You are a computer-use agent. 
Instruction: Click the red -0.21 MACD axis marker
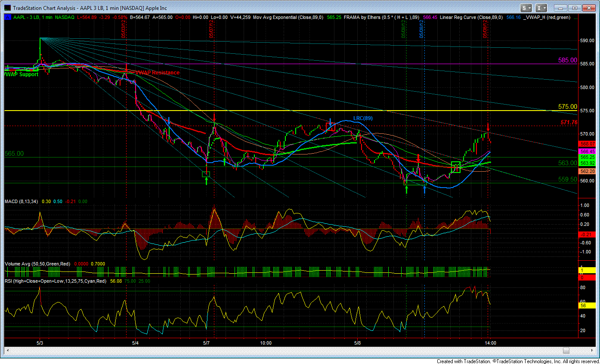coord(588,234)
